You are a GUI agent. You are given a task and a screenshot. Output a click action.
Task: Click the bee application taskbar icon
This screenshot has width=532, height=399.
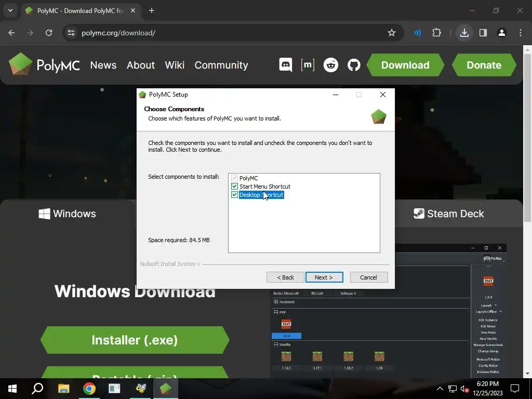click(x=140, y=389)
